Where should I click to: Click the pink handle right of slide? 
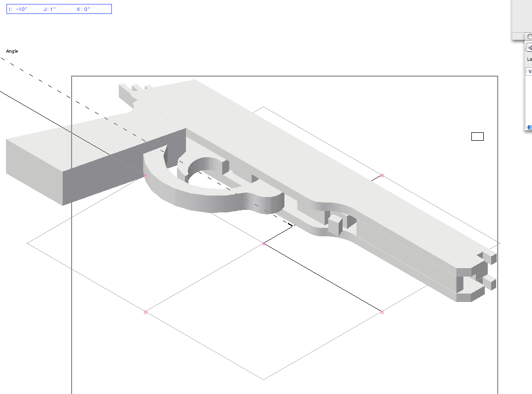[382, 176]
